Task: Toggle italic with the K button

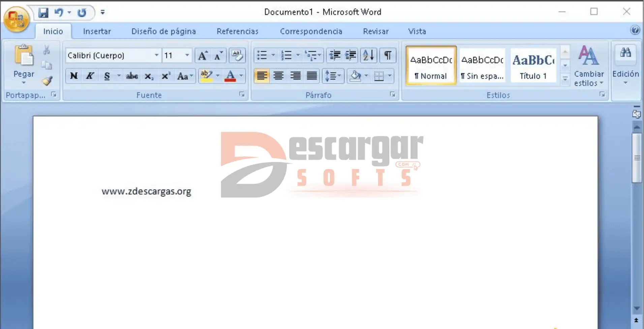Action: click(x=90, y=76)
